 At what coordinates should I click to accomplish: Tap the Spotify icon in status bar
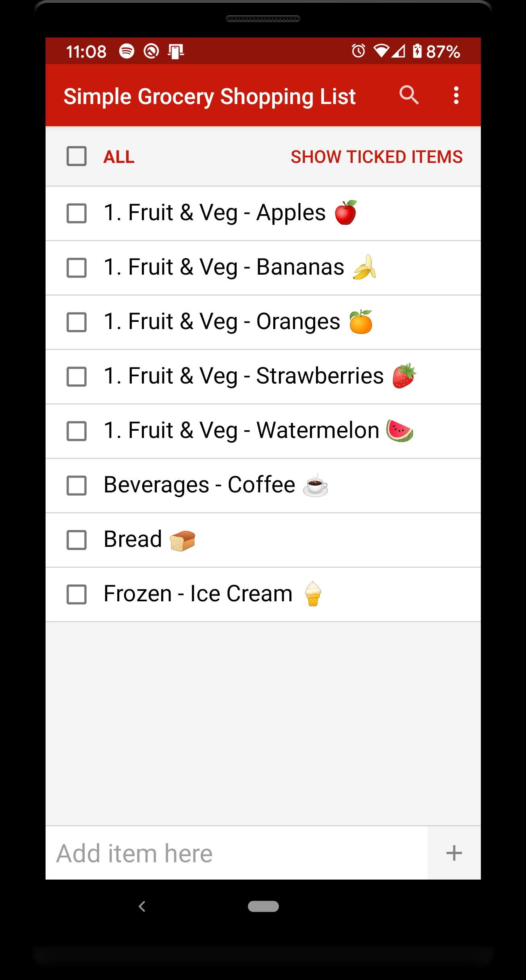pos(127,51)
